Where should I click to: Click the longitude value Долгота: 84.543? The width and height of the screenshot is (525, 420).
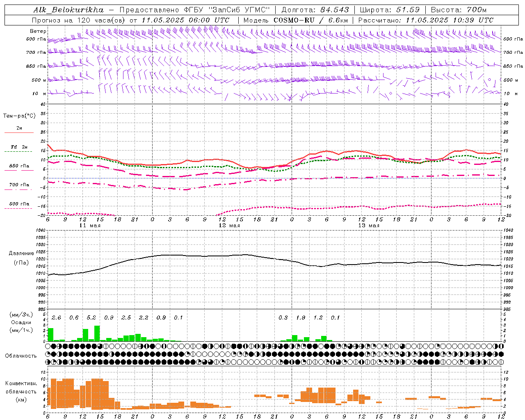click(x=315, y=10)
